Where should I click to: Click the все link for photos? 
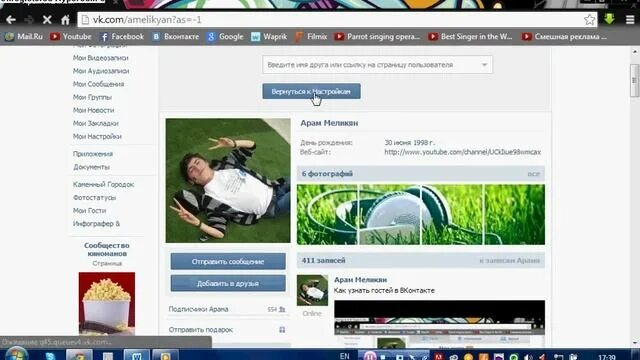533,174
